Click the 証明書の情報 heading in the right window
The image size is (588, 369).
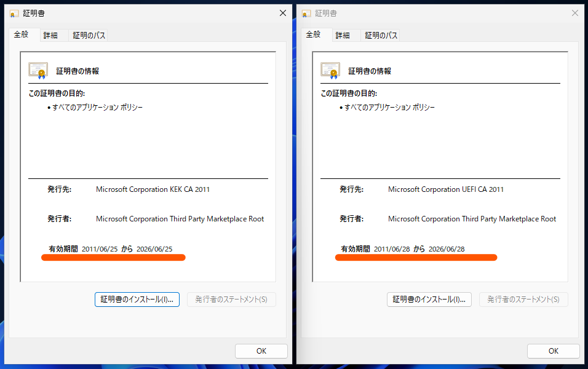pos(370,71)
